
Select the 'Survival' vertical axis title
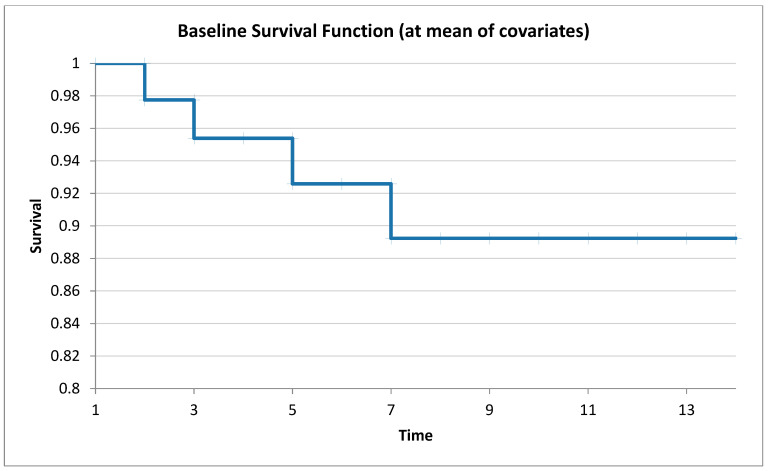point(36,229)
